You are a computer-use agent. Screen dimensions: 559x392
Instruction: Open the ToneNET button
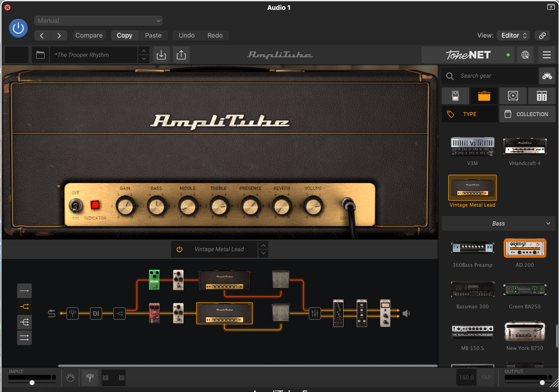[468, 55]
